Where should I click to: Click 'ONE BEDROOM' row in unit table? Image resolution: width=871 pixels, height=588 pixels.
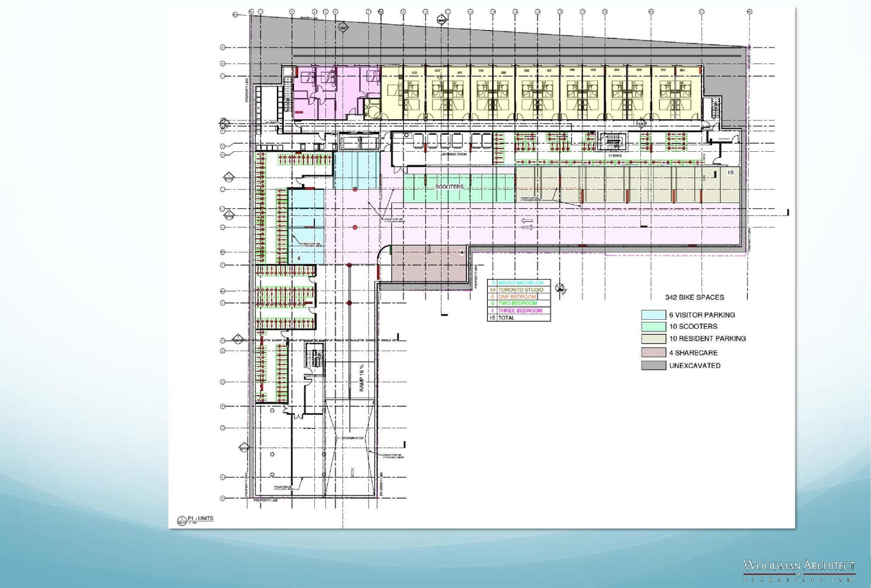(519, 297)
